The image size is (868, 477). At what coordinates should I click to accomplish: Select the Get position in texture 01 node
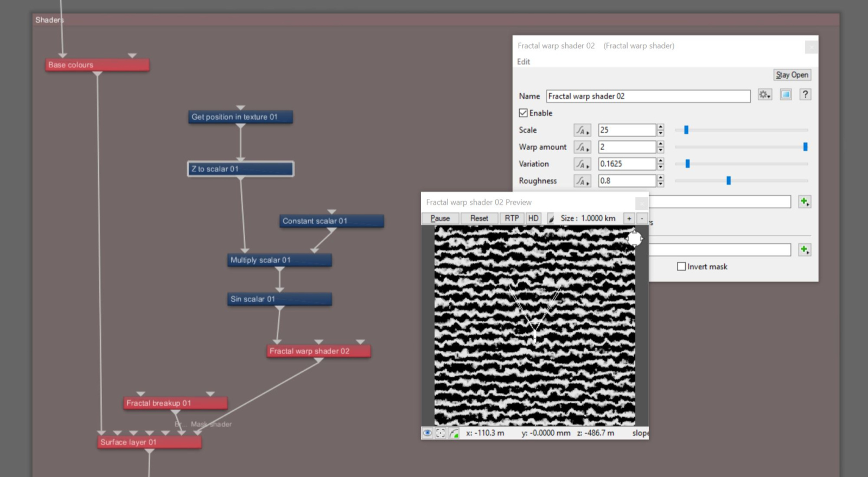(x=240, y=117)
